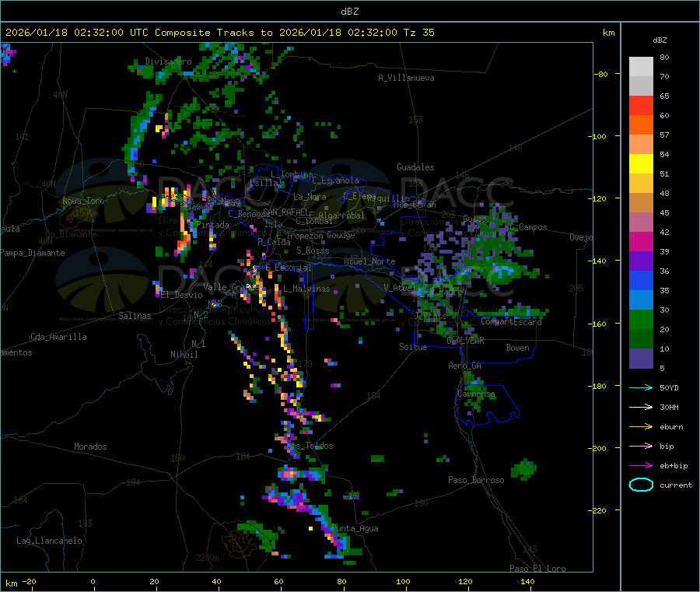Click the Lag.Llancanelo map label

[x=49, y=541]
